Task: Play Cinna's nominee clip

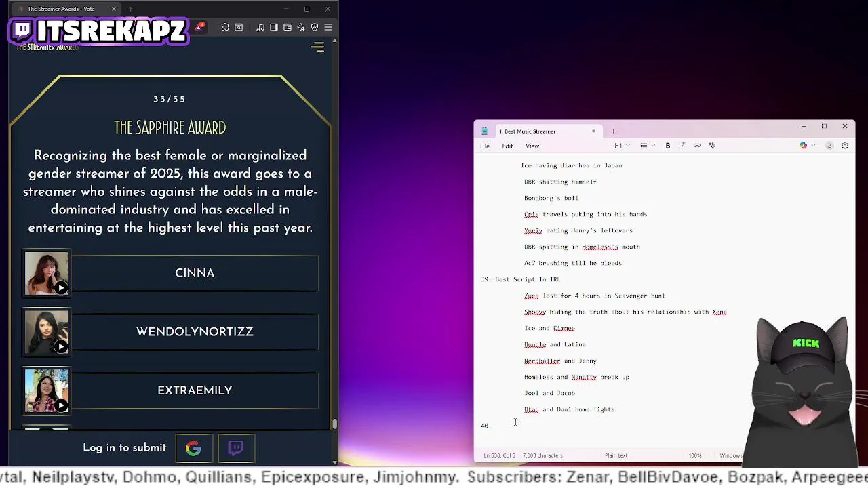Action: [61, 288]
